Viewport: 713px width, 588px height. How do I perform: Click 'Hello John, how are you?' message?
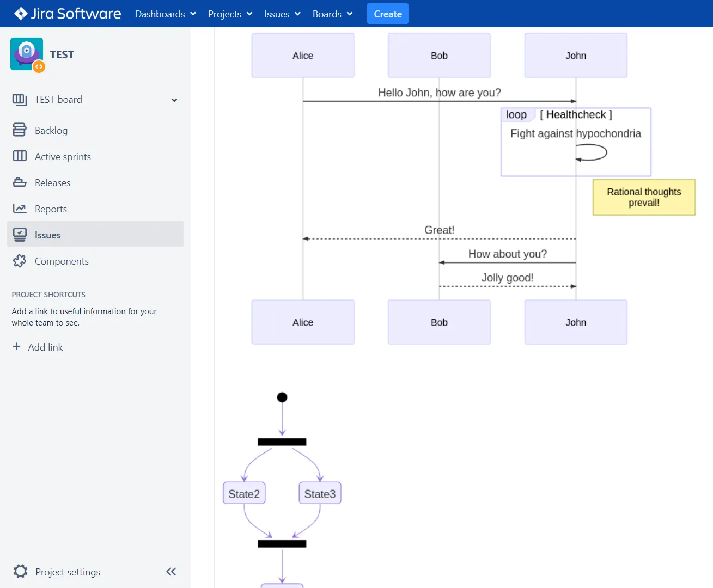click(x=439, y=93)
